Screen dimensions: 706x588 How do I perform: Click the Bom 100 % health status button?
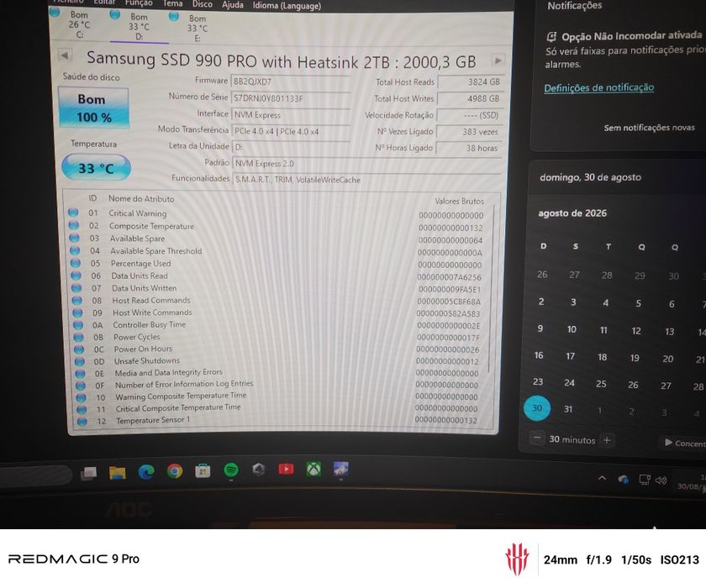click(x=93, y=108)
